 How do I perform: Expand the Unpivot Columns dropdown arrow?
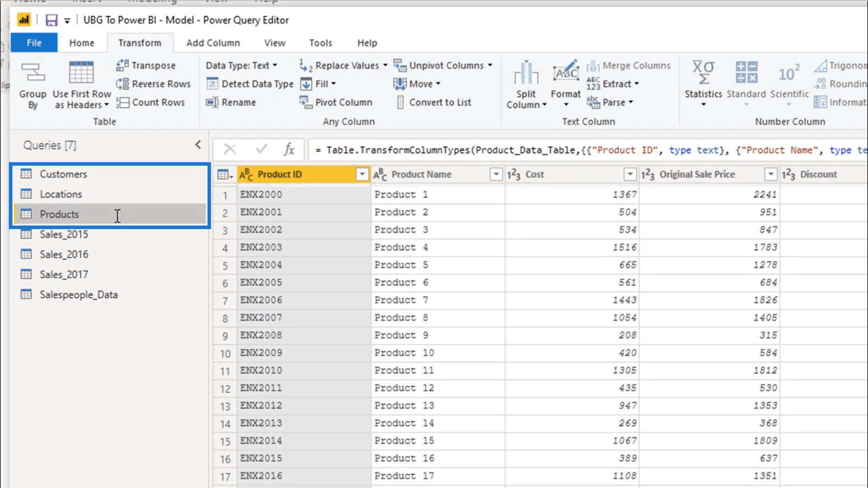point(490,66)
